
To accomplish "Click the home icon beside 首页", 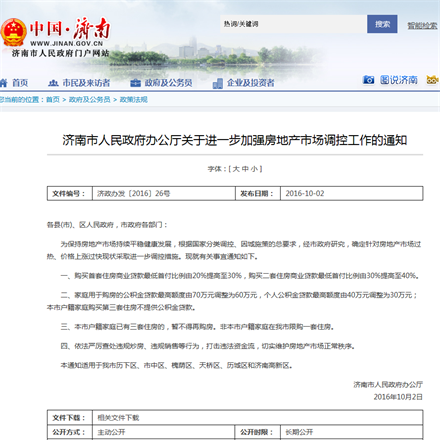I will (3, 82).
